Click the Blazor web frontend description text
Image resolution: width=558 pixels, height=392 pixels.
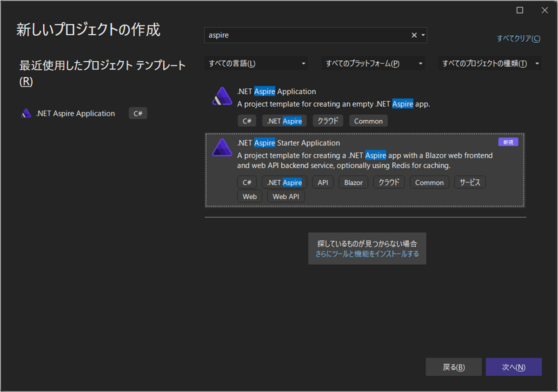365,160
